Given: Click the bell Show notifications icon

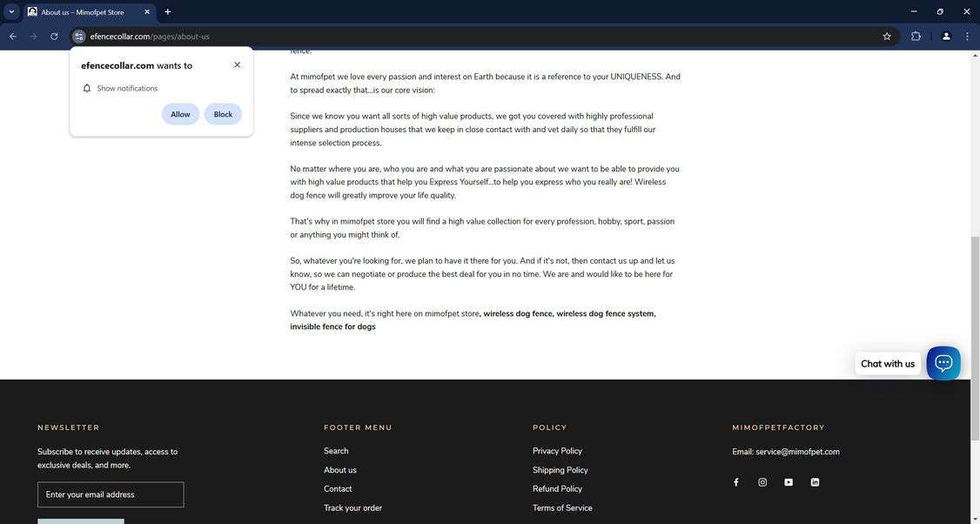Looking at the screenshot, I should tap(87, 88).
